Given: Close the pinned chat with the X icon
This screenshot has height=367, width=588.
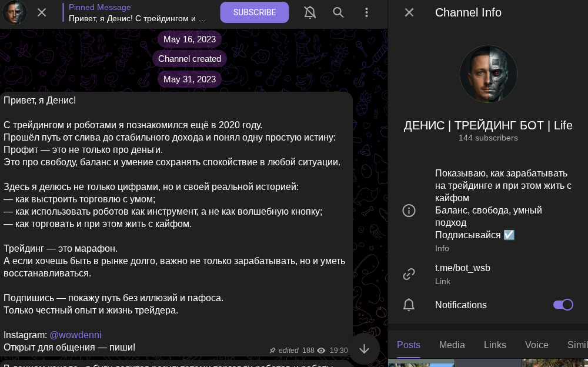Looking at the screenshot, I should click(x=42, y=12).
